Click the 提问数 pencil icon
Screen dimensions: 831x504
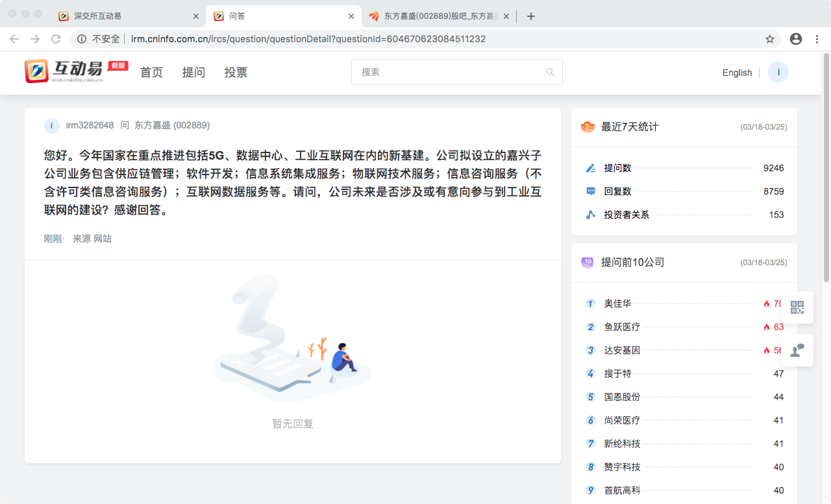coord(591,168)
